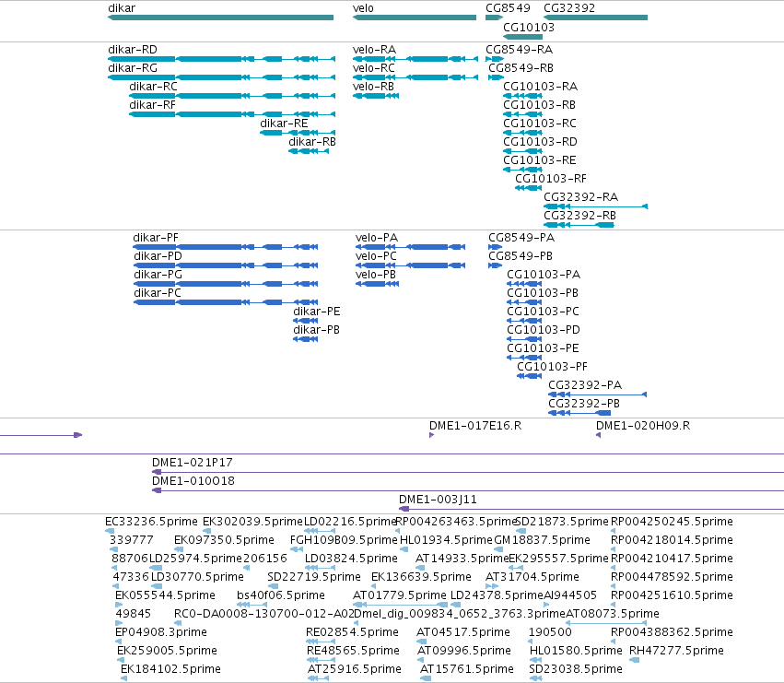The image size is (784, 683).
Task: Click EST AT01779.5prime
Action: pyautogui.click(x=401, y=605)
